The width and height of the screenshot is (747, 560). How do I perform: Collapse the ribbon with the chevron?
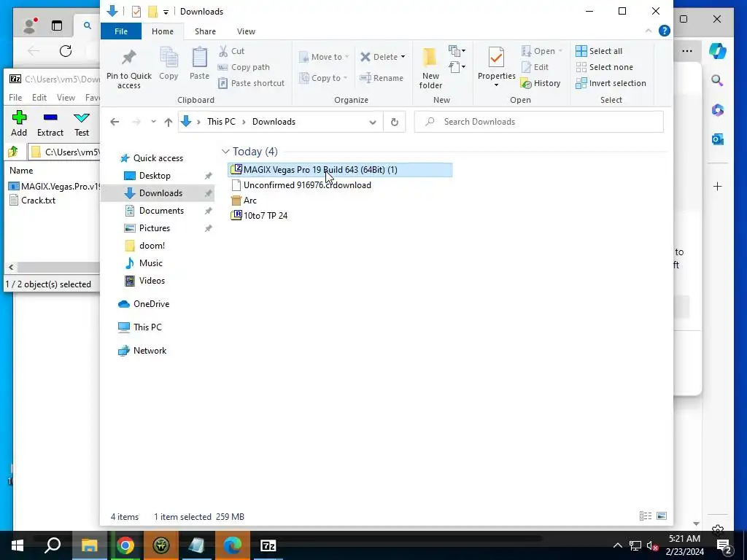pyautogui.click(x=648, y=31)
